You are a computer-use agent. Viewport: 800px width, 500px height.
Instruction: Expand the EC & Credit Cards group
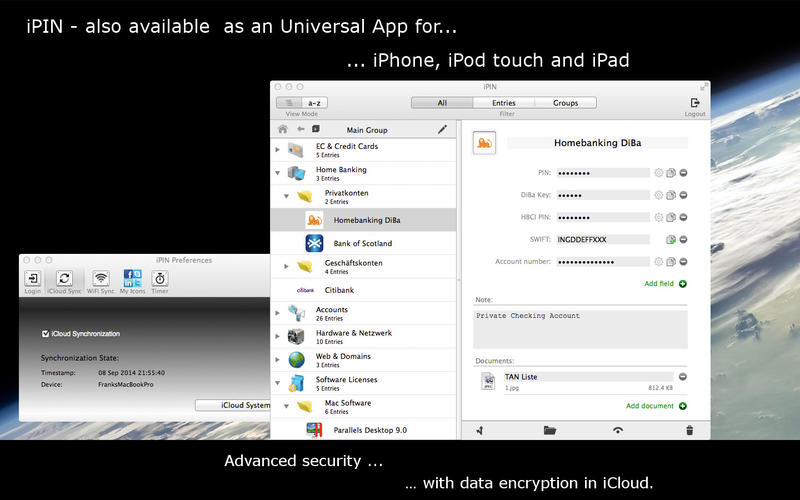[278, 148]
